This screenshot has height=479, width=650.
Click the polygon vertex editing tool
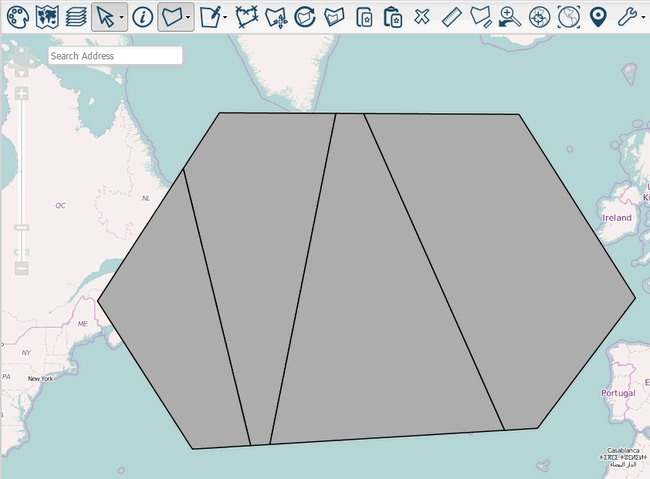click(x=247, y=16)
